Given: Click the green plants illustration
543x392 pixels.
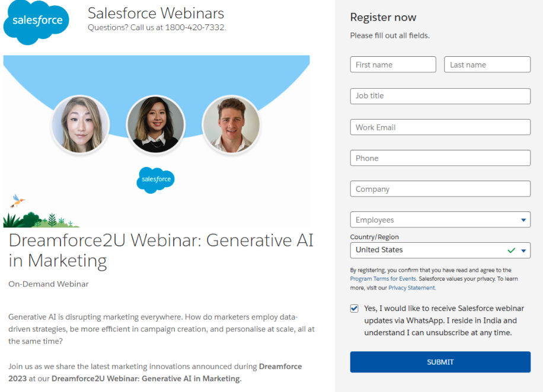Looking at the screenshot, I should point(41,220).
